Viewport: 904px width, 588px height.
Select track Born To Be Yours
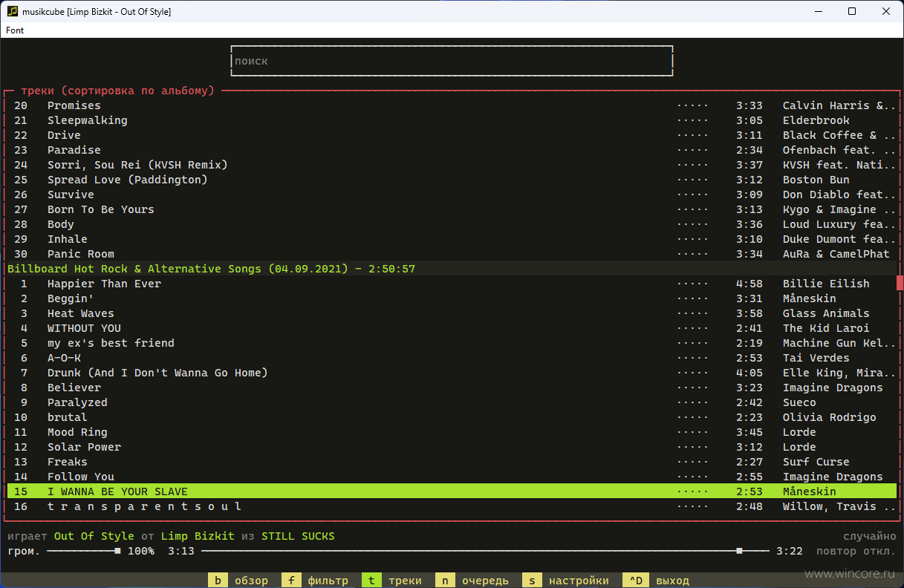452,209
